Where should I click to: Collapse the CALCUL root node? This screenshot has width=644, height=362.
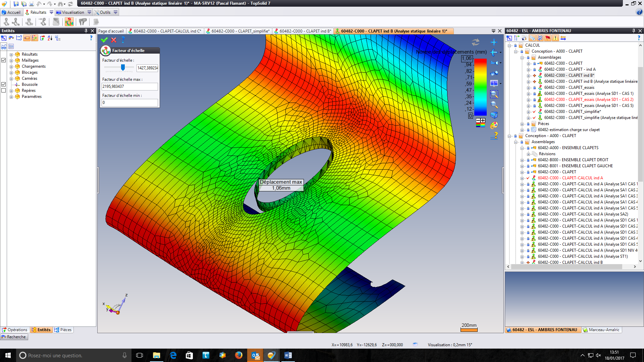509,45
